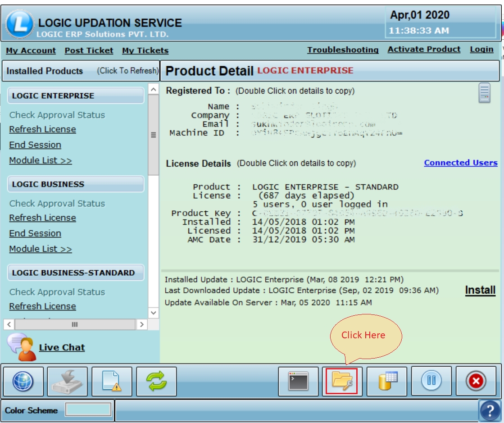Viewport: 504px width, 423px height.
Task: Open the My Account menu
Action: 31,50
